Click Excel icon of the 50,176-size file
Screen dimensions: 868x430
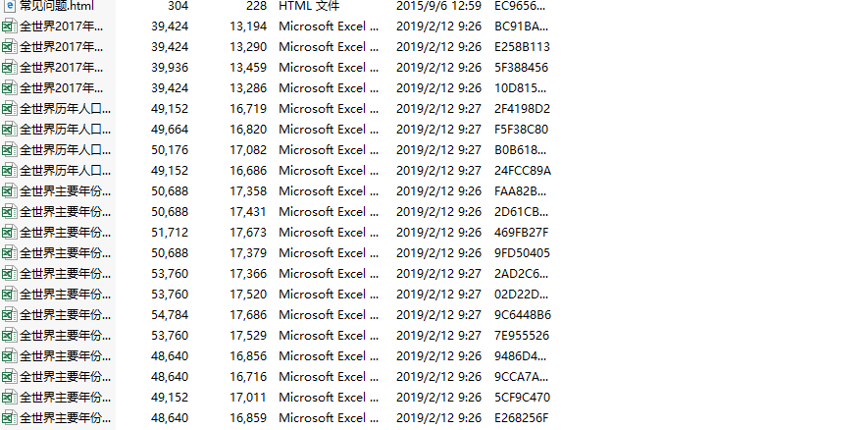(10, 150)
